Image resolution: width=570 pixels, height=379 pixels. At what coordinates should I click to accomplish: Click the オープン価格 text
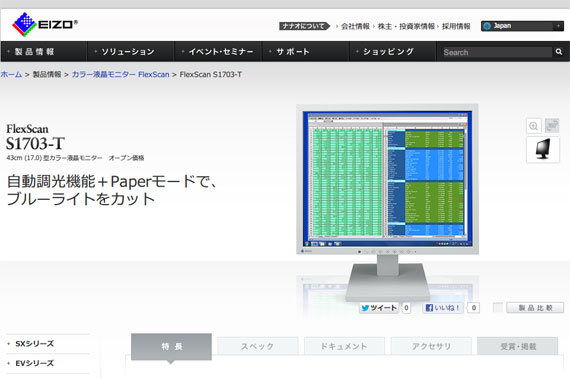tap(126, 158)
